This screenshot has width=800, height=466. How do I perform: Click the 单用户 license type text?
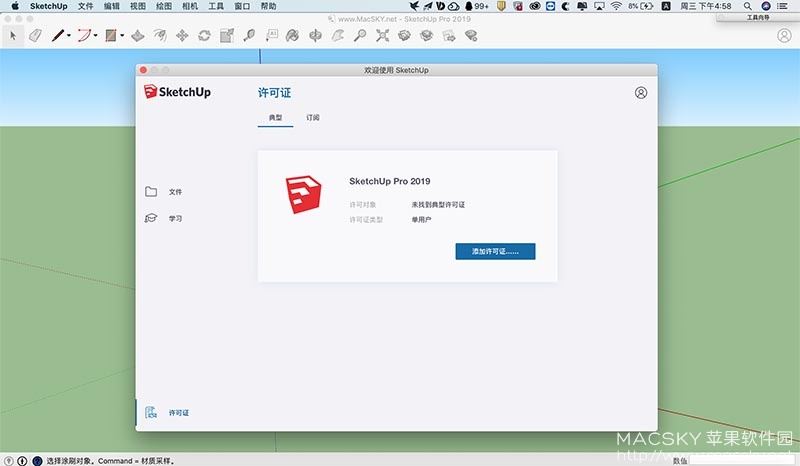(421, 219)
